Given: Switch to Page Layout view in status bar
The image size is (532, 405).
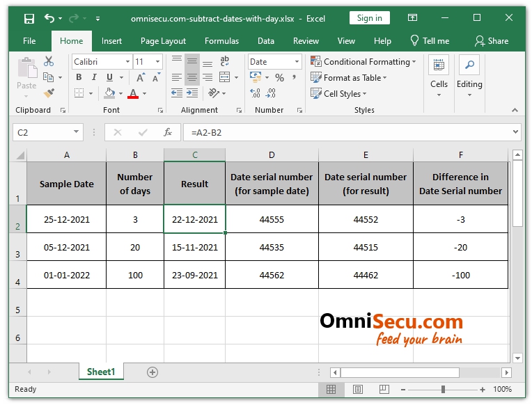Looking at the screenshot, I should pos(358,389).
